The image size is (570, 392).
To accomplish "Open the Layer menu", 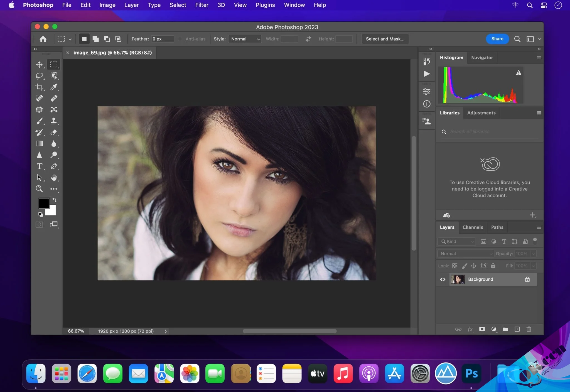I will pyautogui.click(x=131, y=5).
